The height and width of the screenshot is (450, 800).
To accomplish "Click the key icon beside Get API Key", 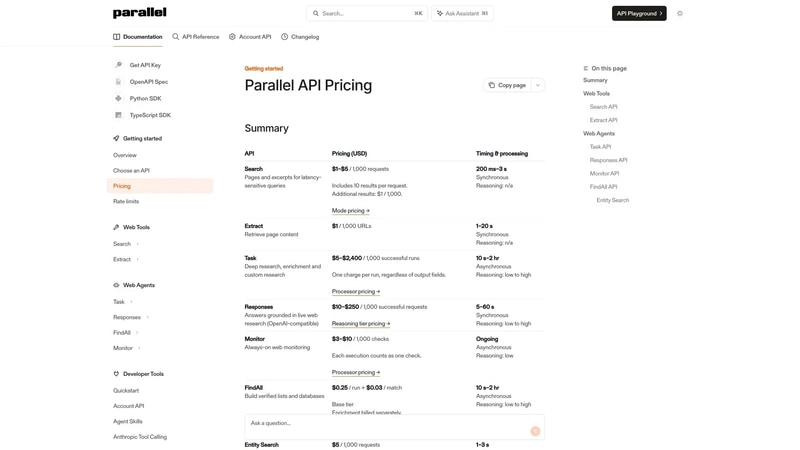I will [118, 65].
